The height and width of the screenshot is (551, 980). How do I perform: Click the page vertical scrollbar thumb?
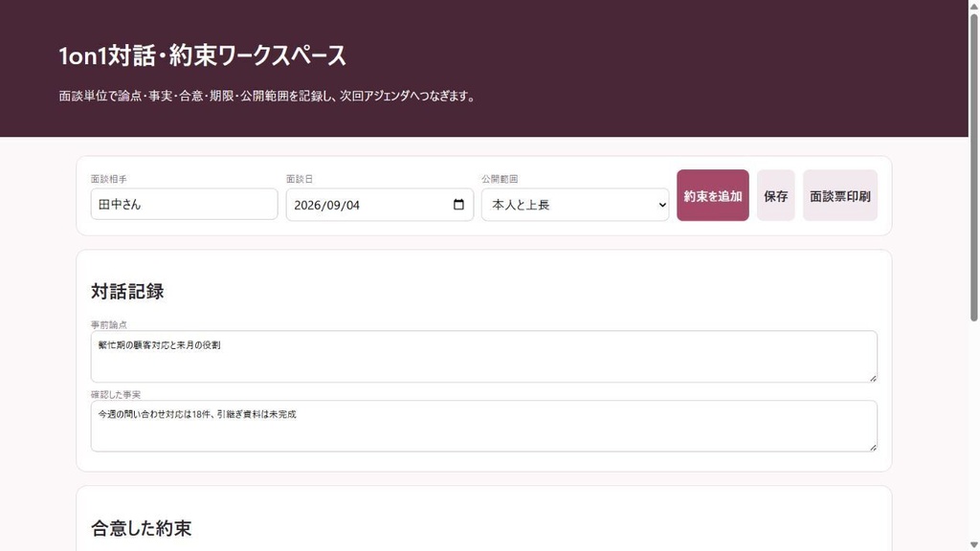(x=973, y=167)
